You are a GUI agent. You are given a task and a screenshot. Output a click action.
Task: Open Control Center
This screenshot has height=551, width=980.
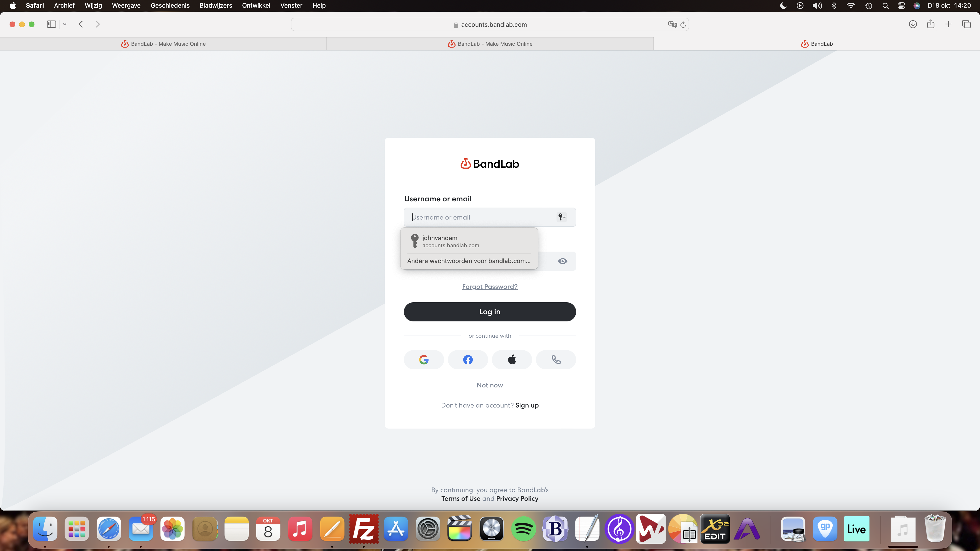tap(901, 6)
